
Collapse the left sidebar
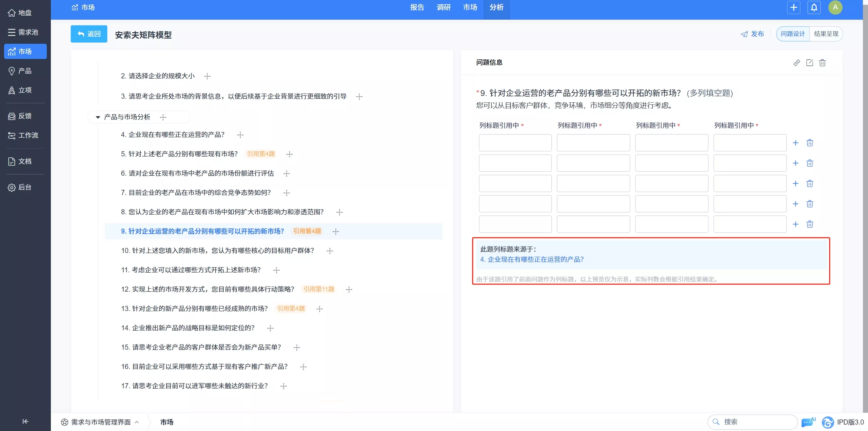25,422
